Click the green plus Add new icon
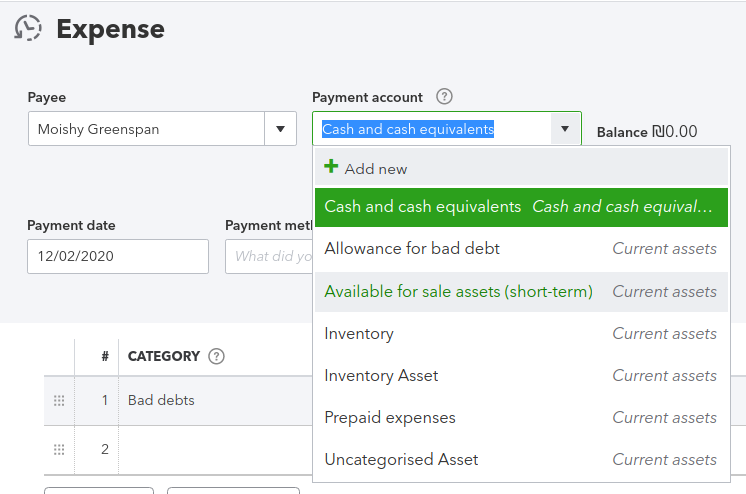This screenshot has width=746, height=494. click(332, 168)
